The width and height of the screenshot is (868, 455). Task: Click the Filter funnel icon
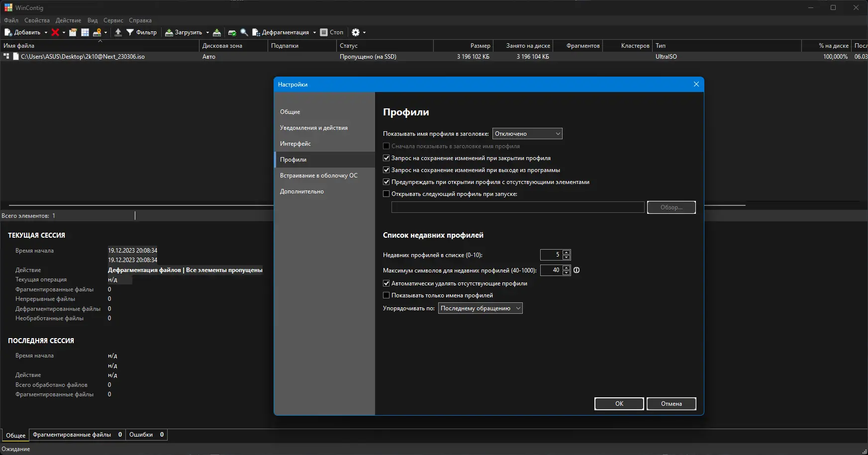click(x=130, y=32)
